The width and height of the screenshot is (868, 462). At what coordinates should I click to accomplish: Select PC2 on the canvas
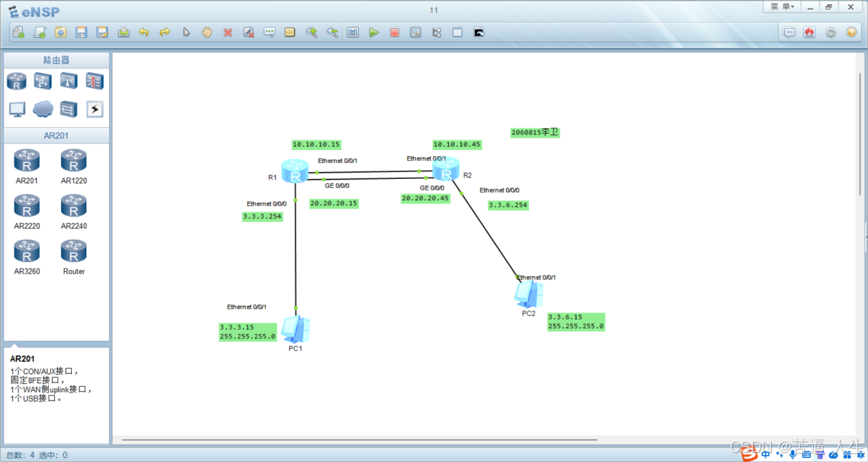(529, 294)
